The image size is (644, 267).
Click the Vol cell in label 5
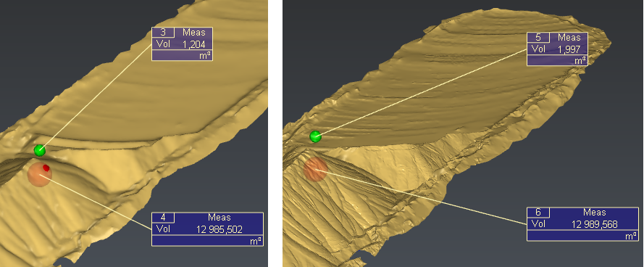538,49
